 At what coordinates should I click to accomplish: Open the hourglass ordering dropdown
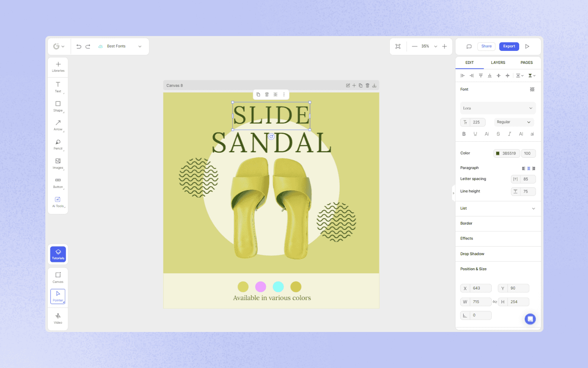532,76
